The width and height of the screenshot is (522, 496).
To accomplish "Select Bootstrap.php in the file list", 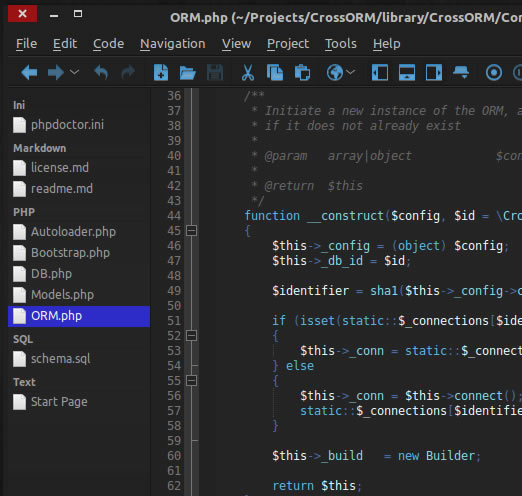I will 79,253.
